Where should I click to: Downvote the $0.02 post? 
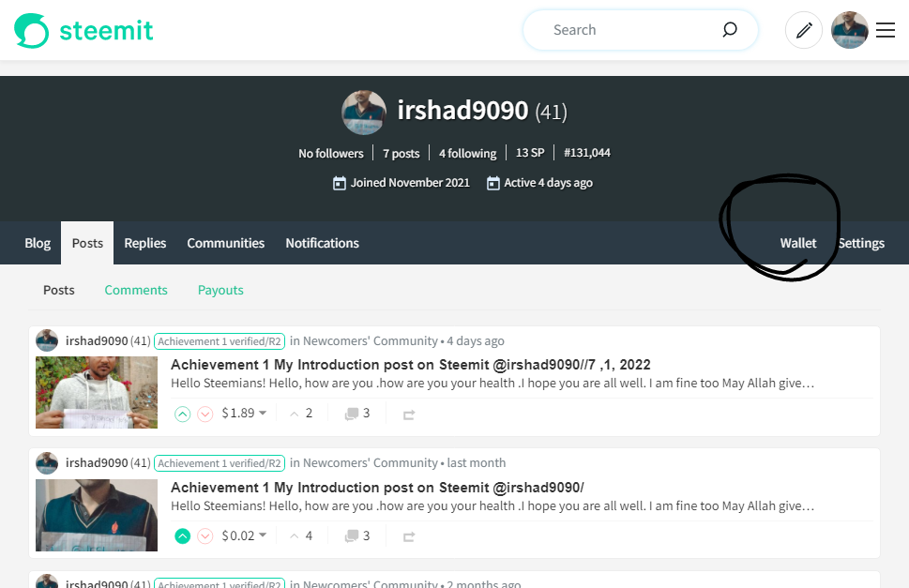point(205,536)
